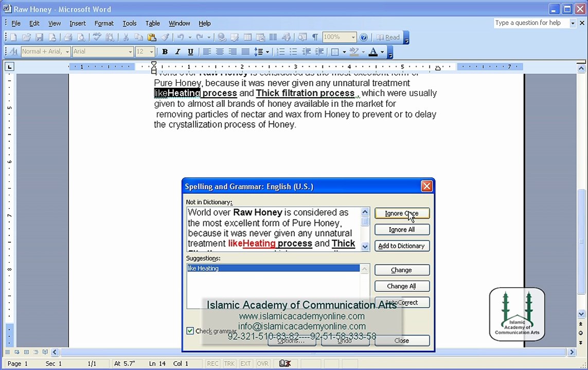Undo the last action with the toolbar arrow
Viewport: 588px width, 370px height.
[181, 37]
